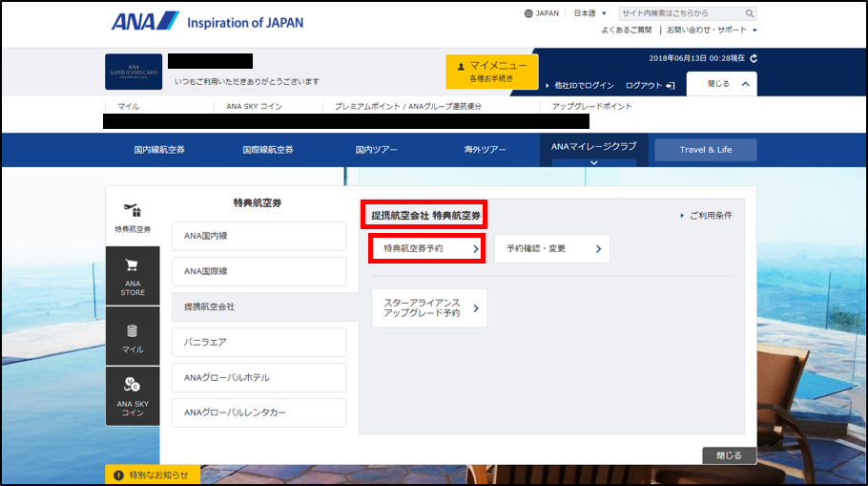Close the menu panel with 閉じる button
The height and width of the screenshot is (486, 868).
click(x=729, y=455)
